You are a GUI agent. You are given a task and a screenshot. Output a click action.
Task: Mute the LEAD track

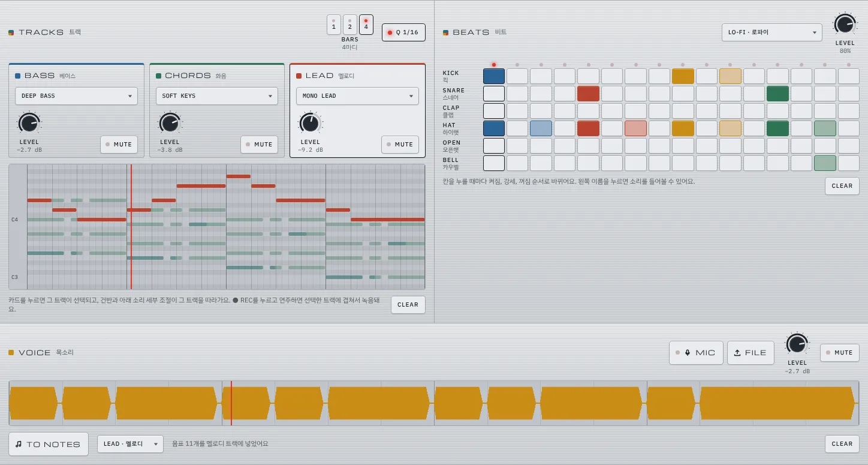[400, 145]
